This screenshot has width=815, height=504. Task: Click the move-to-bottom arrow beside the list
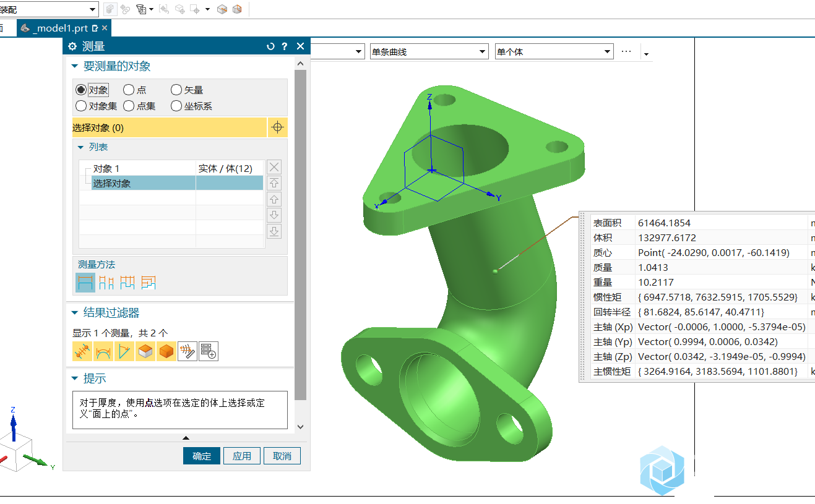pos(274,231)
